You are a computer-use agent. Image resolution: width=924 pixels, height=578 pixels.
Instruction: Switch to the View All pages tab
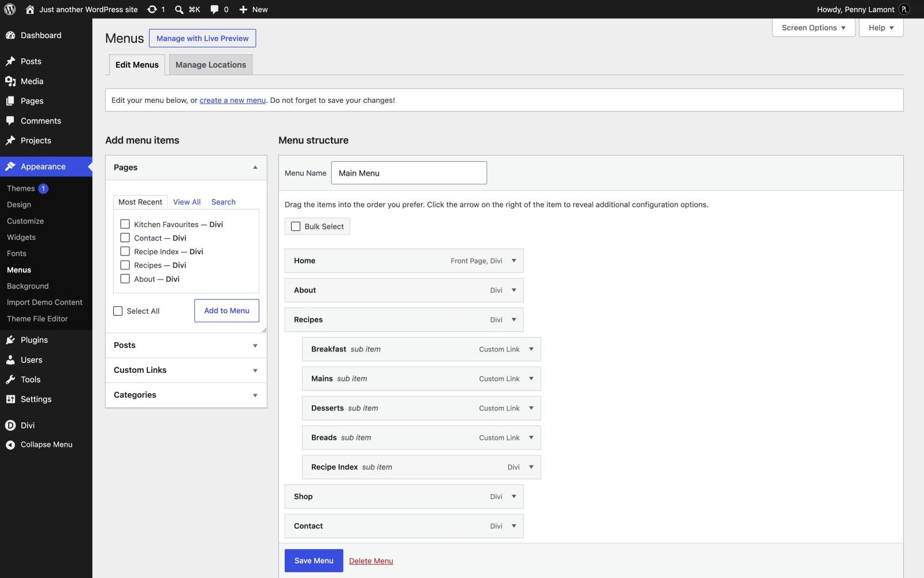tap(187, 202)
